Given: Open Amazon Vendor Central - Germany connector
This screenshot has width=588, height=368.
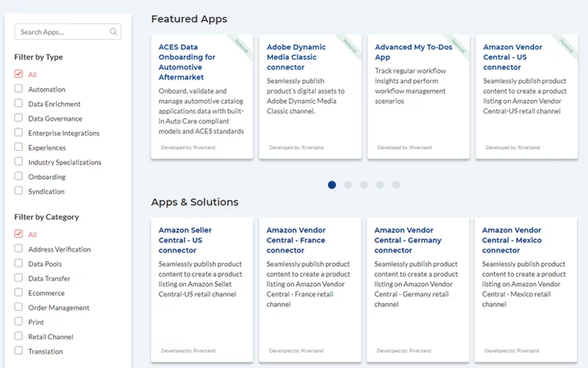Looking at the screenshot, I should pos(408,240).
